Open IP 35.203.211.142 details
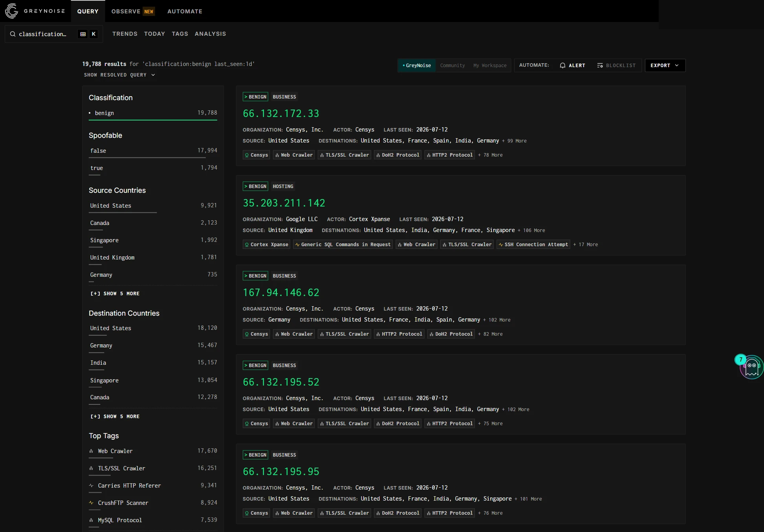Image resolution: width=764 pixels, height=532 pixels. click(x=284, y=203)
